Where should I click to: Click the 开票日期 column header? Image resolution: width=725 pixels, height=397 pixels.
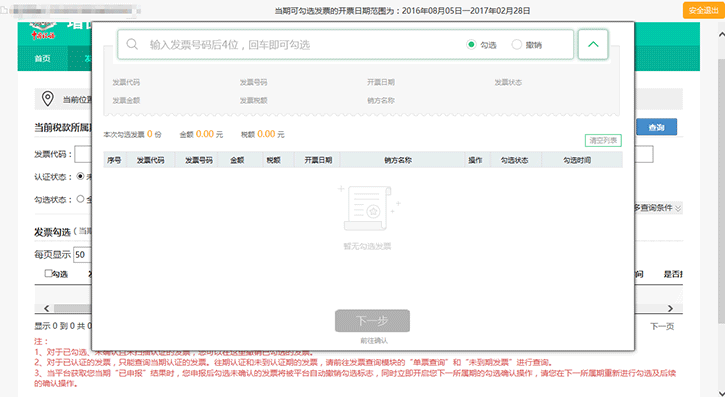pos(318,160)
